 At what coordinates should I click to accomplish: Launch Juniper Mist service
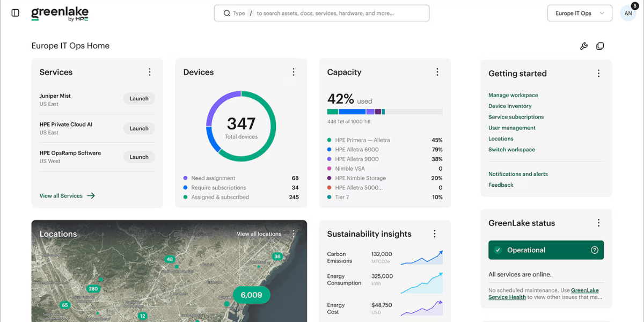click(x=139, y=99)
